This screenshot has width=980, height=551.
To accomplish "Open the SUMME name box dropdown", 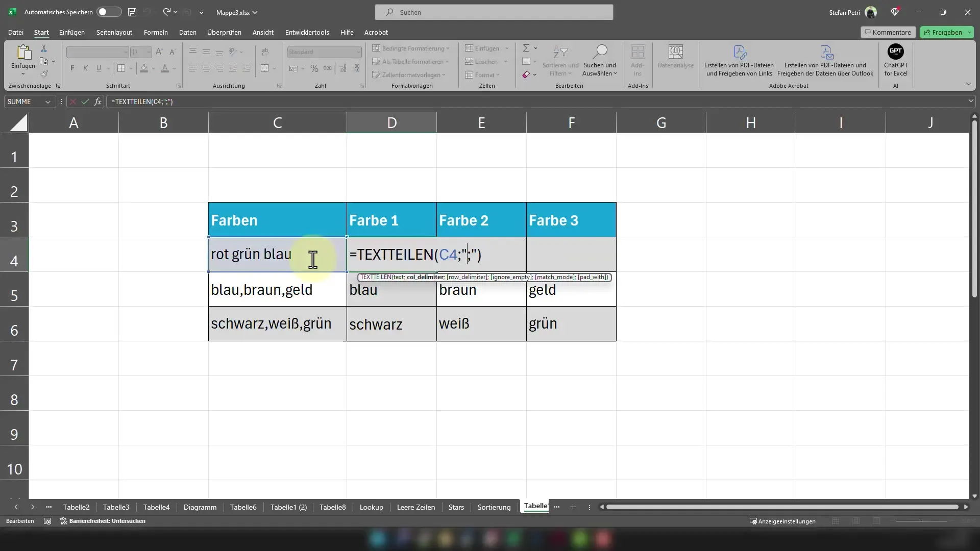I will (x=47, y=102).
